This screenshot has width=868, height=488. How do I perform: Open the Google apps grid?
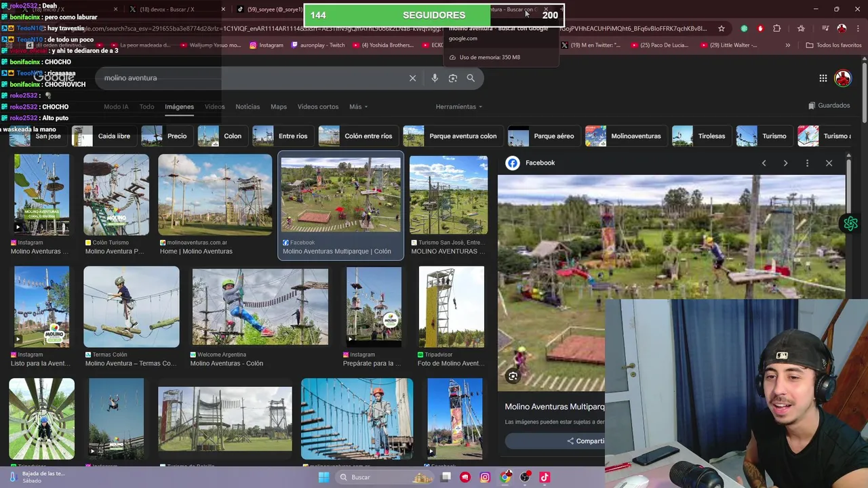[823, 78]
